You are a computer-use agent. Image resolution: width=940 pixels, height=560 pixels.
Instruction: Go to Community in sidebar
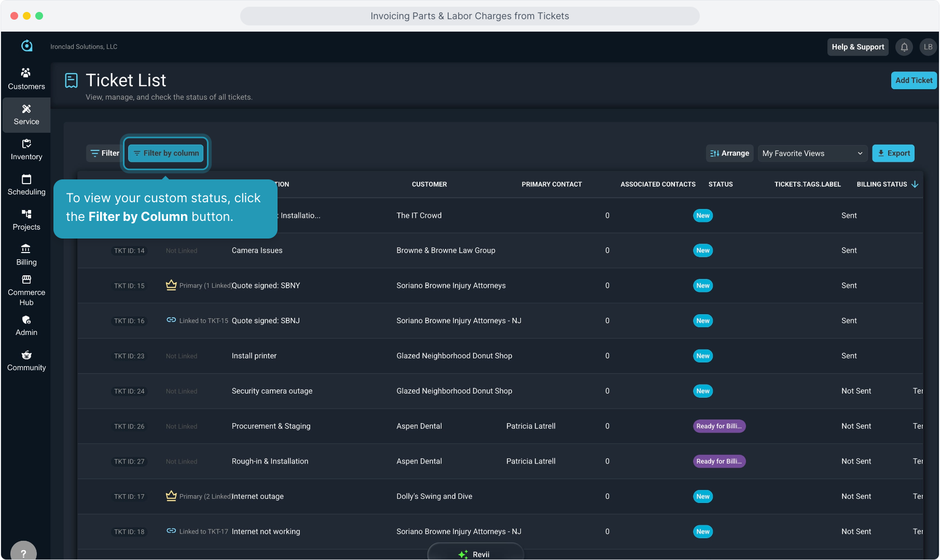26,361
